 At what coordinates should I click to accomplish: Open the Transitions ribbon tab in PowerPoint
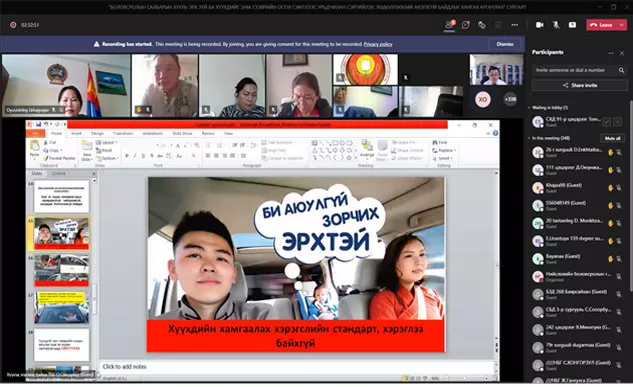[x=123, y=133]
